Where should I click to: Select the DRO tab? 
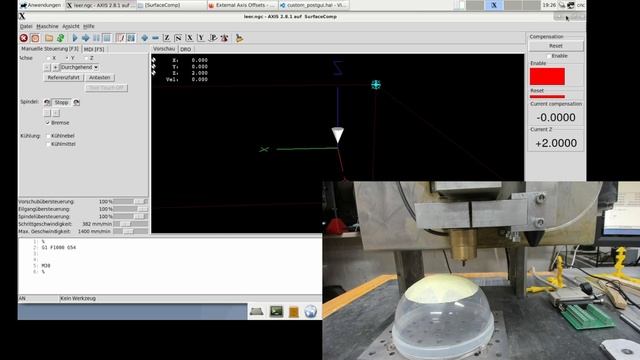coord(186,49)
